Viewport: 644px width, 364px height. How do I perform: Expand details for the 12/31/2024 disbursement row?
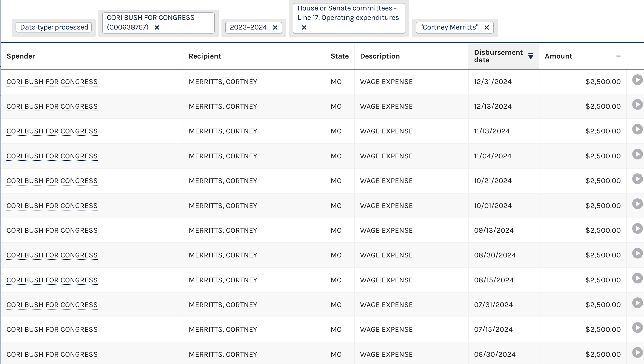[x=637, y=80]
